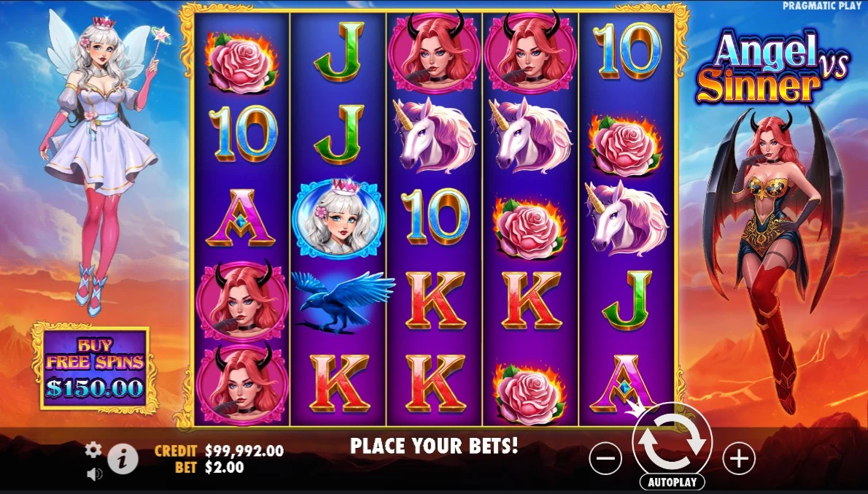This screenshot has width=868, height=494.
Task: Increase bet with the plus button
Action: [x=739, y=459]
